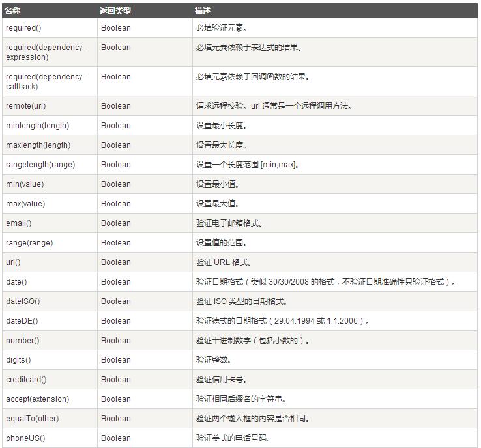Click description 验证十进制数字（包括小数的）。
This screenshot has height=448, width=481.
point(253,341)
